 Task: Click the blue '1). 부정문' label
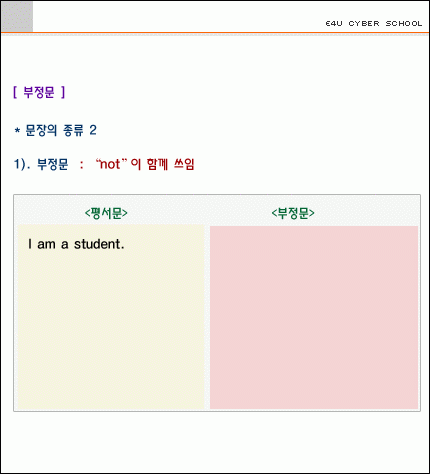coord(41,164)
